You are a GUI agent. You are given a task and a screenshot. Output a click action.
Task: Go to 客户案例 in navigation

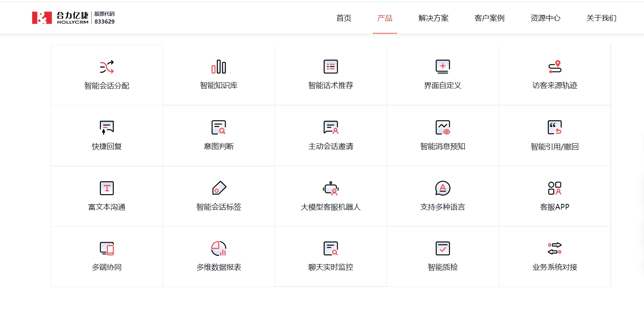point(489,18)
